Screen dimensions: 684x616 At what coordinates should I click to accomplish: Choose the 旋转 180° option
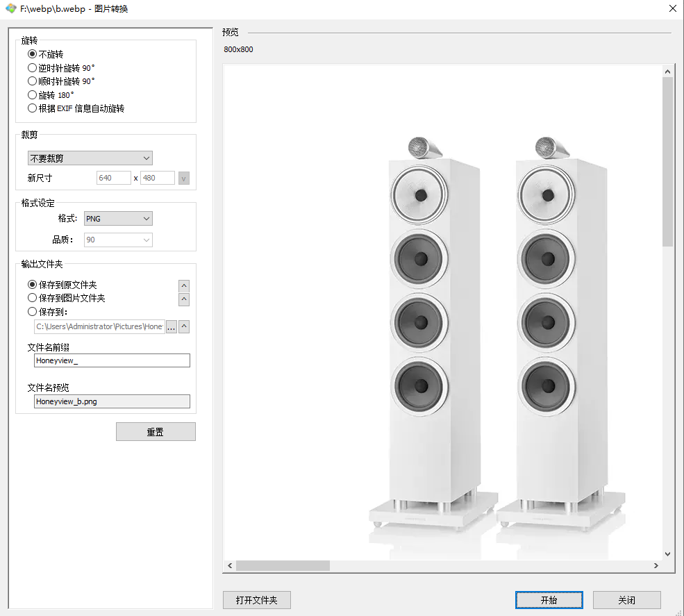pyautogui.click(x=51, y=94)
